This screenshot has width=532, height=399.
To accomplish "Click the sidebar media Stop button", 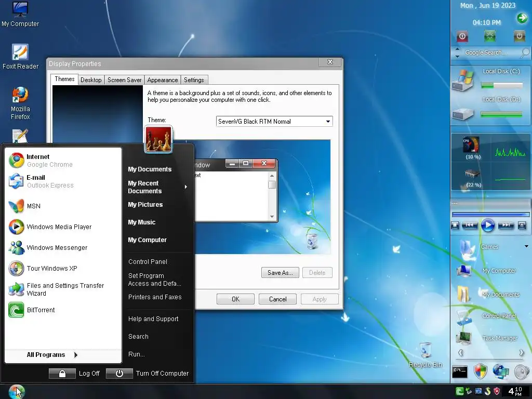I will pos(455,225).
